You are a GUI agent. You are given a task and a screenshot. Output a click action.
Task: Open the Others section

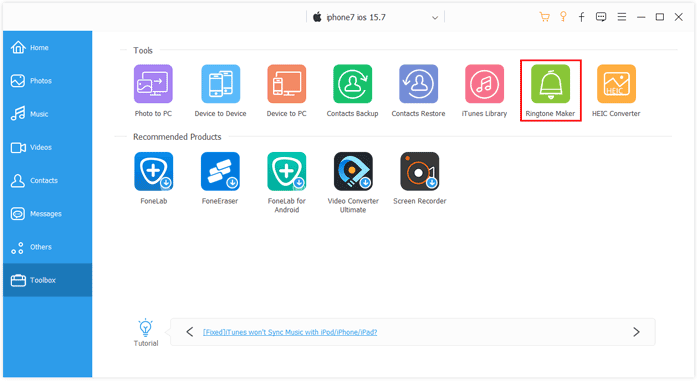pyautogui.click(x=47, y=247)
